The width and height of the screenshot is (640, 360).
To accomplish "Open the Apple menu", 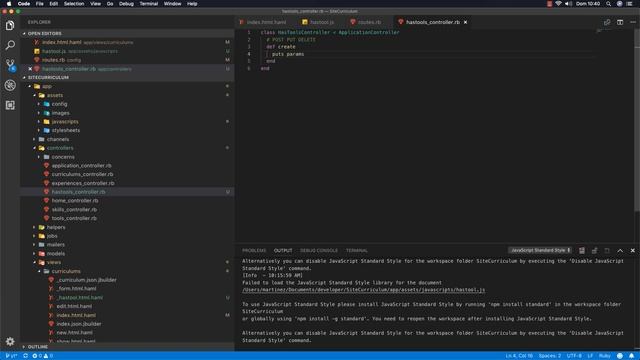I will [x=9, y=4].
